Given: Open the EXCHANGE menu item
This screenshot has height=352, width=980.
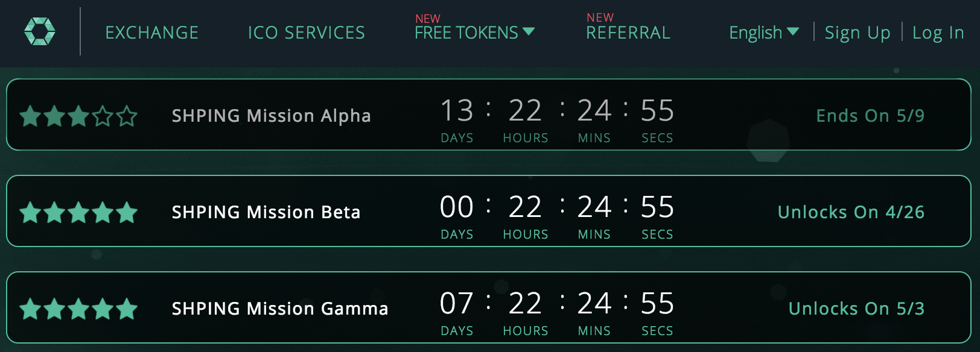Looking at the screenshot, I should [x=151, y=33].
